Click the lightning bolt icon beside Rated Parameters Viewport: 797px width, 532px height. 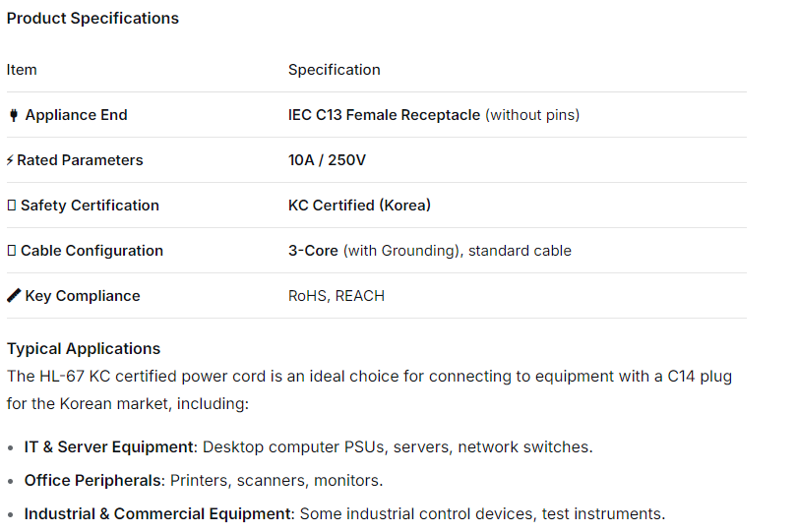pyautogui.click(x=10, y=160)
